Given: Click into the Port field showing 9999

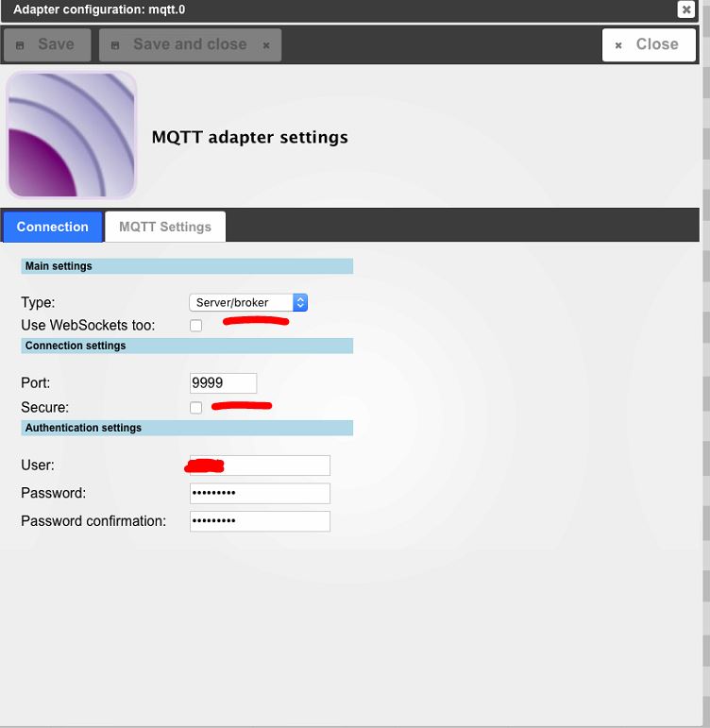Looking at the screenshot, I should click(223, 382).
